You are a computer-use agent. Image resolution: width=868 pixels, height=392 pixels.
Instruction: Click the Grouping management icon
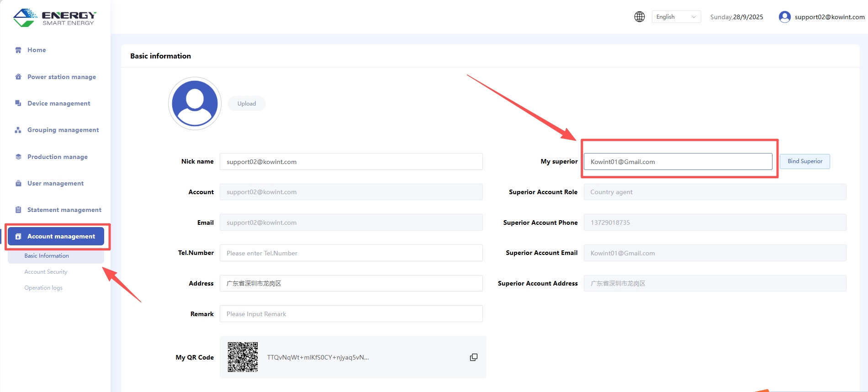[x=18, y=130]
